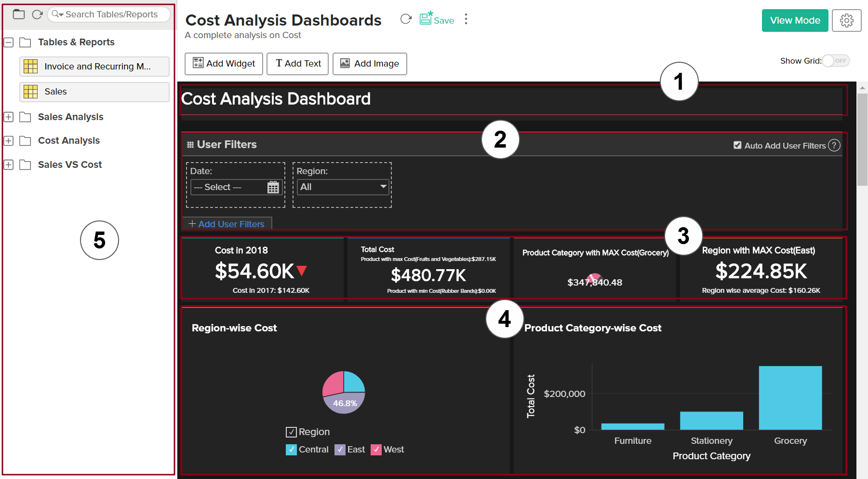Click the folder icon in the sidebar toolbar

click(18, 14)
